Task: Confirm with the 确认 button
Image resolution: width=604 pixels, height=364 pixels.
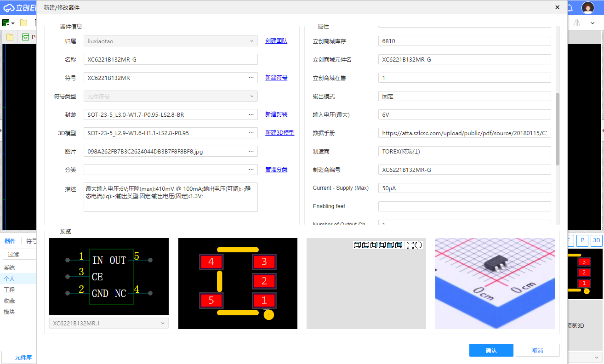Action: [491, 350]
